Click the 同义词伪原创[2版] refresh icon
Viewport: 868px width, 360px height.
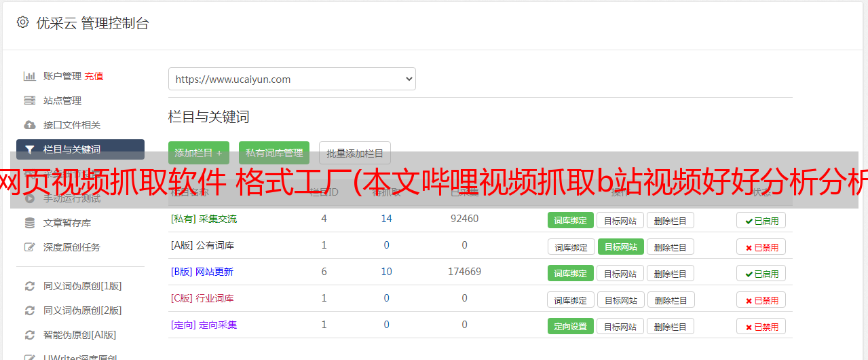[29, 310]
